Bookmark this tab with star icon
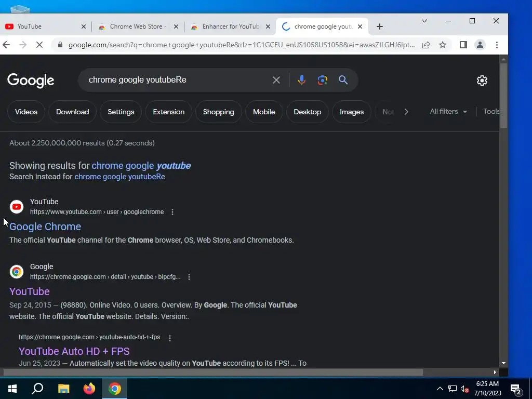 pos(443,45)
